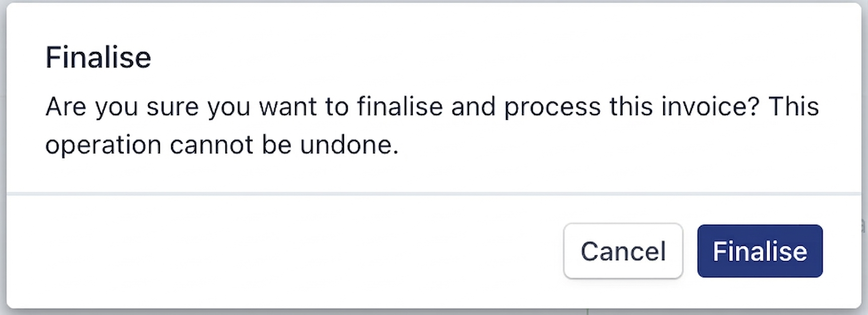Click the empty footer left of Cancel
The image size is (868, 315).
click(x=282, y=251)
